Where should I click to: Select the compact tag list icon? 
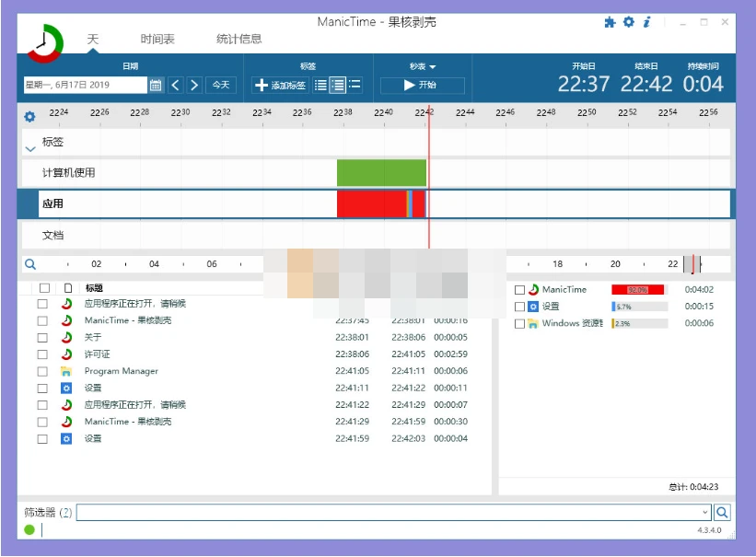point(319,85)
